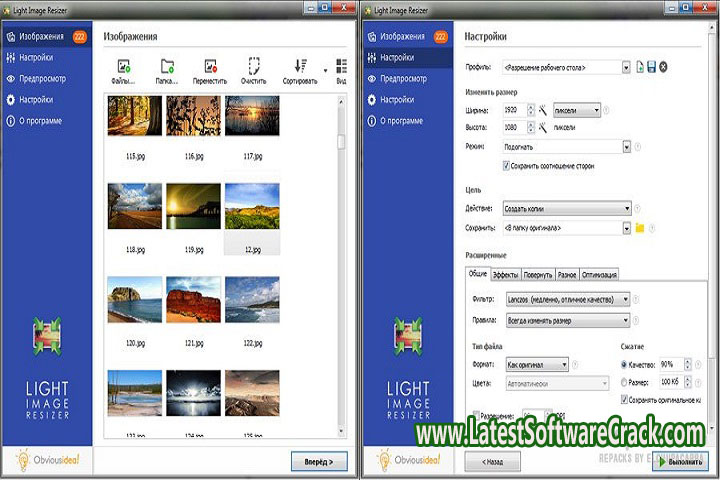Open the Оптимизация tab

[600, 274]
